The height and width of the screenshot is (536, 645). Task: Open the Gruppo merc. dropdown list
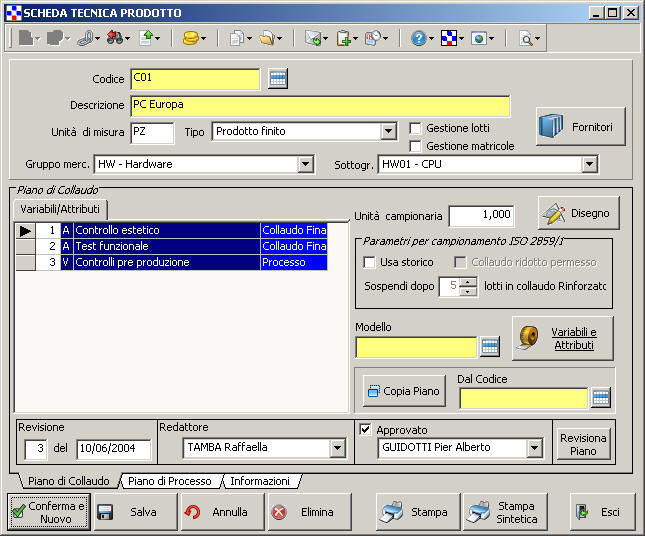click(305, 164)
